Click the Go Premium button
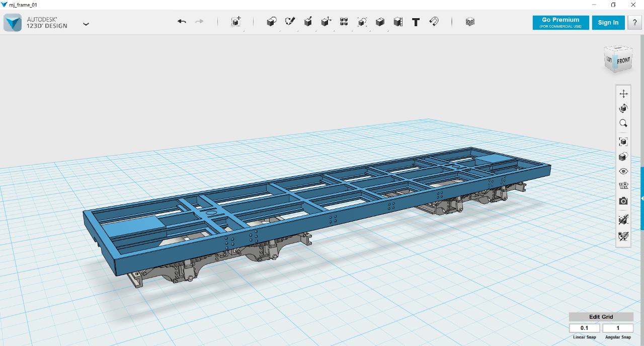This screenshot has height=346, width=644. (x=560, y=23)
